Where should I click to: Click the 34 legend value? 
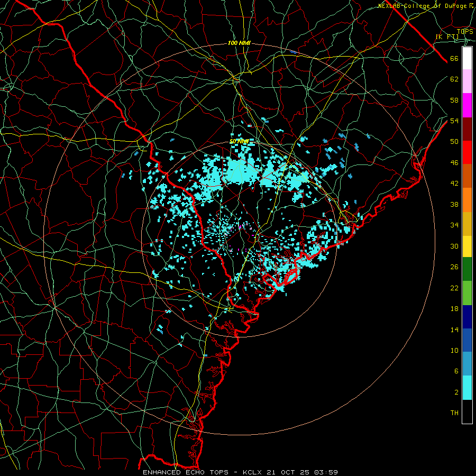(x=454, y=225)
